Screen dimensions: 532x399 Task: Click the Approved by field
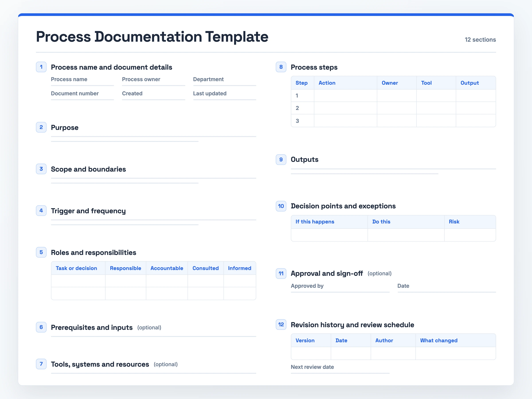tap(340, 288)
